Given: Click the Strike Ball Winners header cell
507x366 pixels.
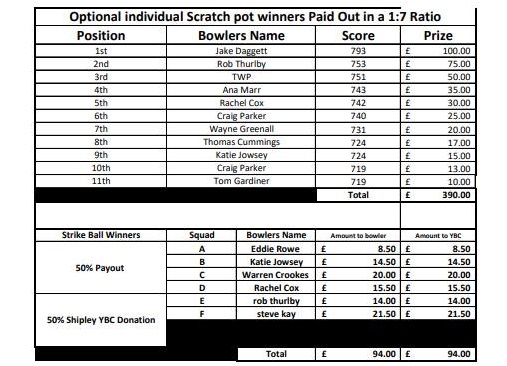Looking at the screenshot, I should tap(101, 235).
